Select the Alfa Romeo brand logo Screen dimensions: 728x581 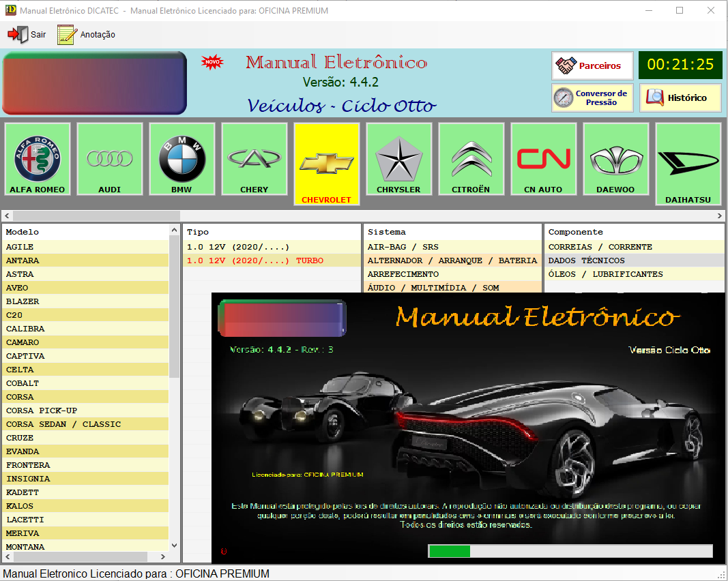tap(37, 159)
